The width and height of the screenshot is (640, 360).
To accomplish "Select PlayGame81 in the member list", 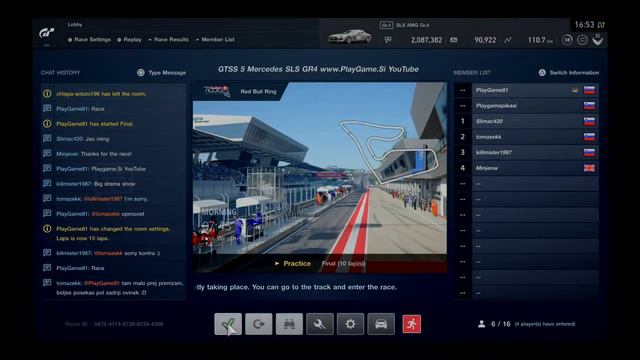I will (x=535, y=90).
